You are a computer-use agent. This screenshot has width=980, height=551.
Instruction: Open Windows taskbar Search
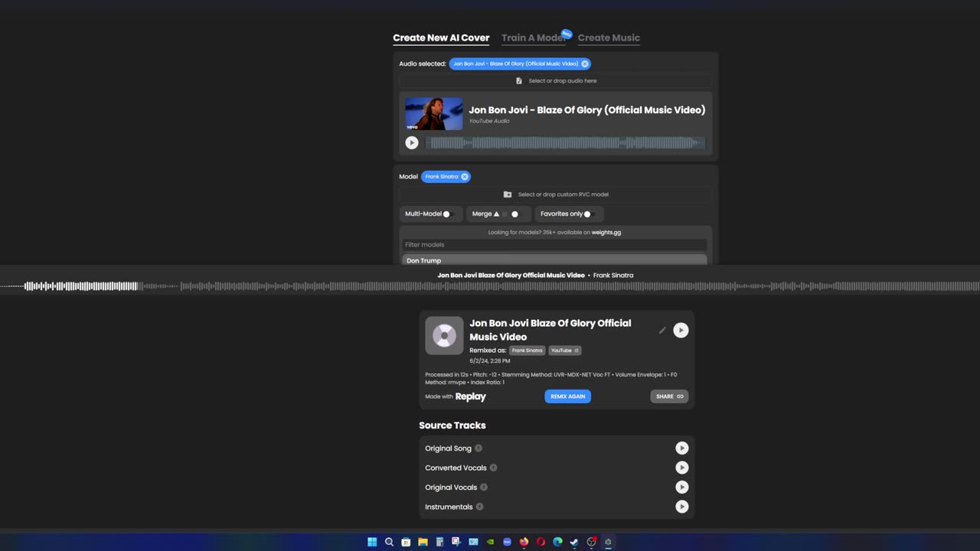389,542
